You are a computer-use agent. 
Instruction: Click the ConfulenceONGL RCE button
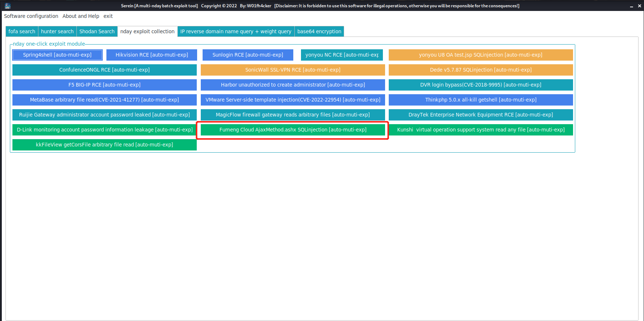point(105,70)
